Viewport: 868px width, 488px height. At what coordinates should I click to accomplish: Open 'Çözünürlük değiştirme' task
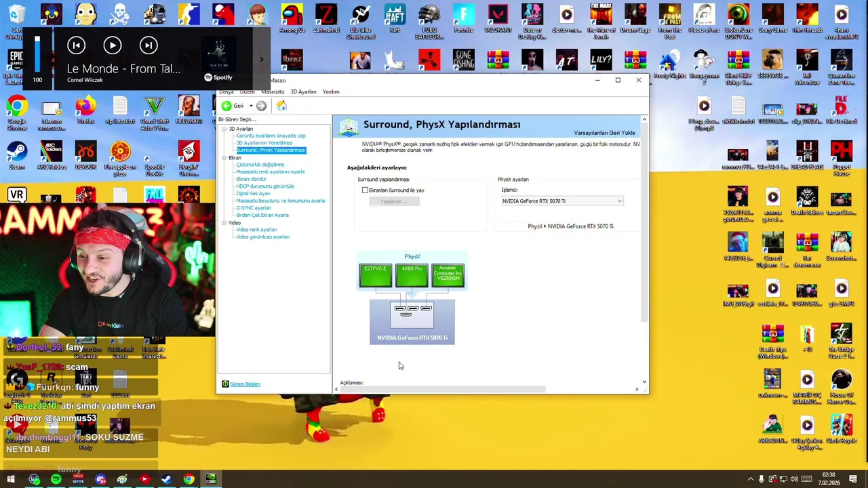260,165
